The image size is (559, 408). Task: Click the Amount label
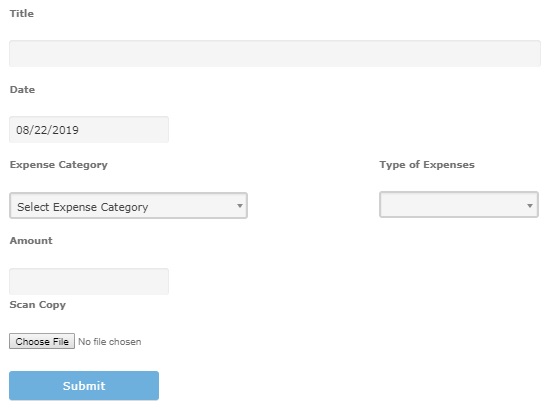click(x=31, y=241)
